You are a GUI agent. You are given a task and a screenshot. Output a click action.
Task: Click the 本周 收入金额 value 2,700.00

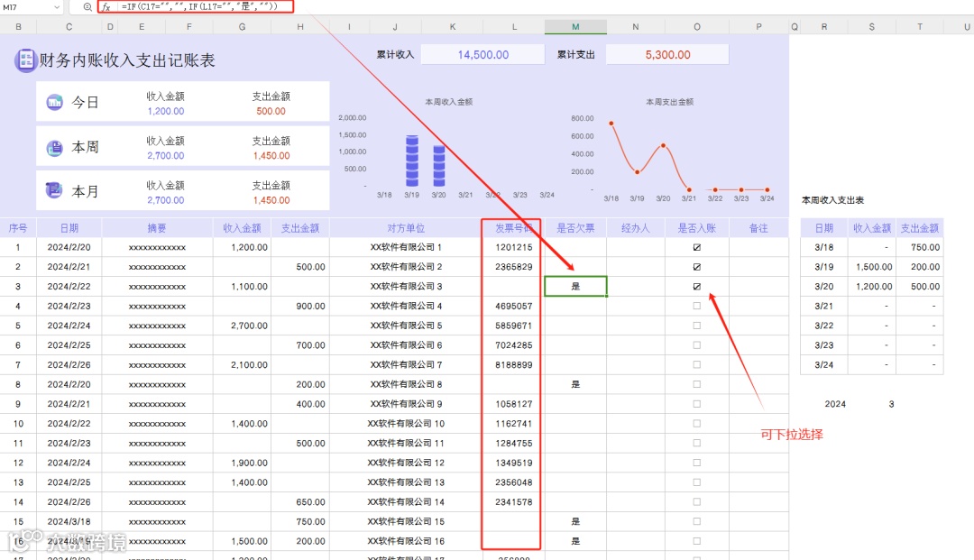click(x=166, y=156)
